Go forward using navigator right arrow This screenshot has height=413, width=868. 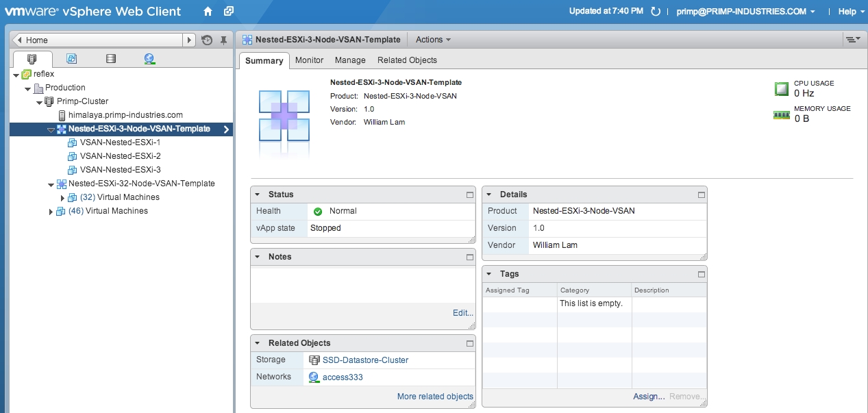click(x=189, y=40)
